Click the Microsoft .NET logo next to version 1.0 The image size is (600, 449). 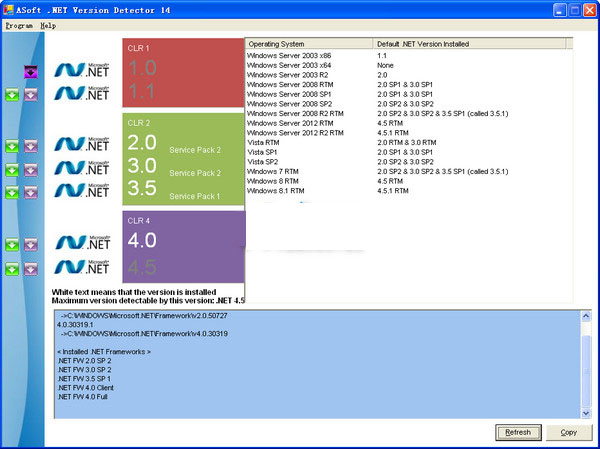(x=82, y=70)
